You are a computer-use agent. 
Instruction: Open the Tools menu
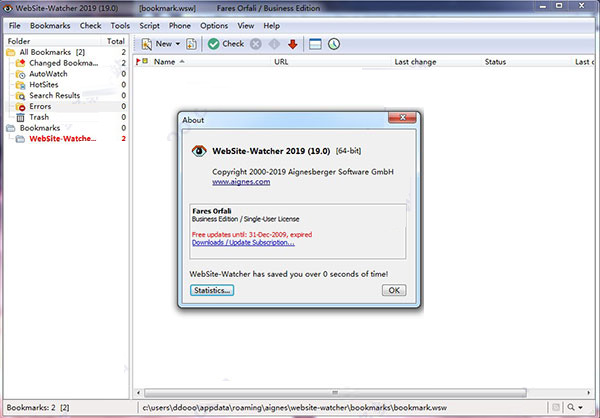point(120,26)
